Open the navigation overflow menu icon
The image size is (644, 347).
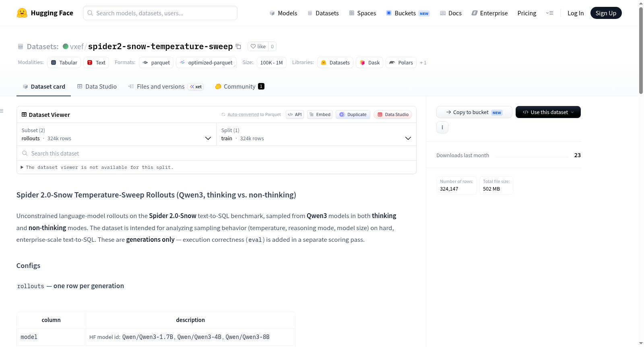(549, 13)
